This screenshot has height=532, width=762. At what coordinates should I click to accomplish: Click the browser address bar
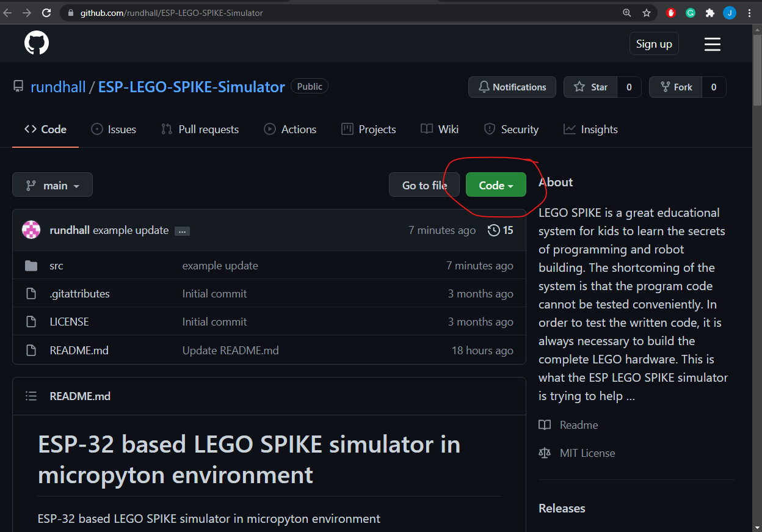(244, 12)
